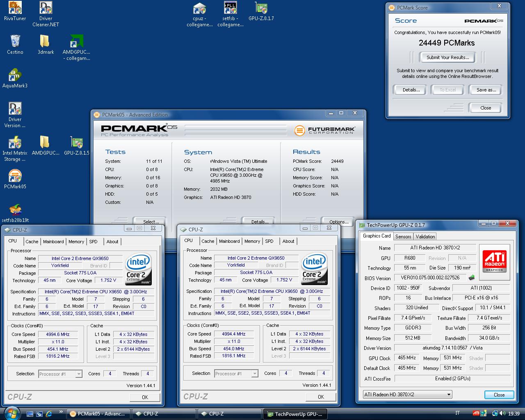Open Driver Version desktop icon

(x=15, y=109)
